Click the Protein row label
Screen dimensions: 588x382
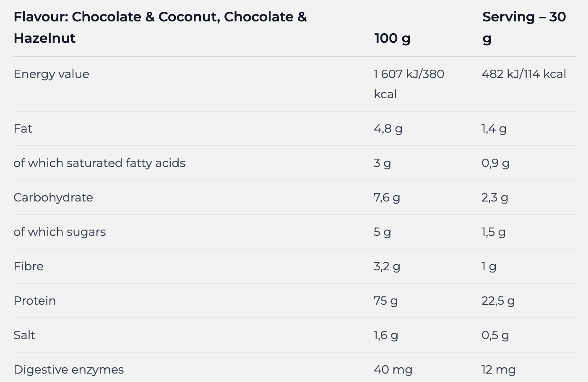click(35, 301)
